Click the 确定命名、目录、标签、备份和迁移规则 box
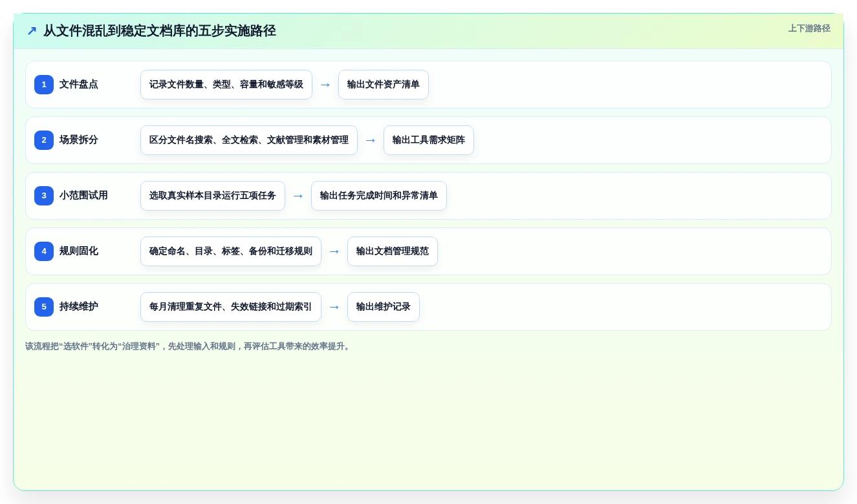The image size is (857, 504). click(231, 251)
